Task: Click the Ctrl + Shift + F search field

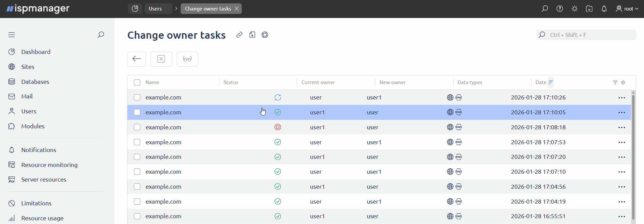Action: click(x=590, y=35)
